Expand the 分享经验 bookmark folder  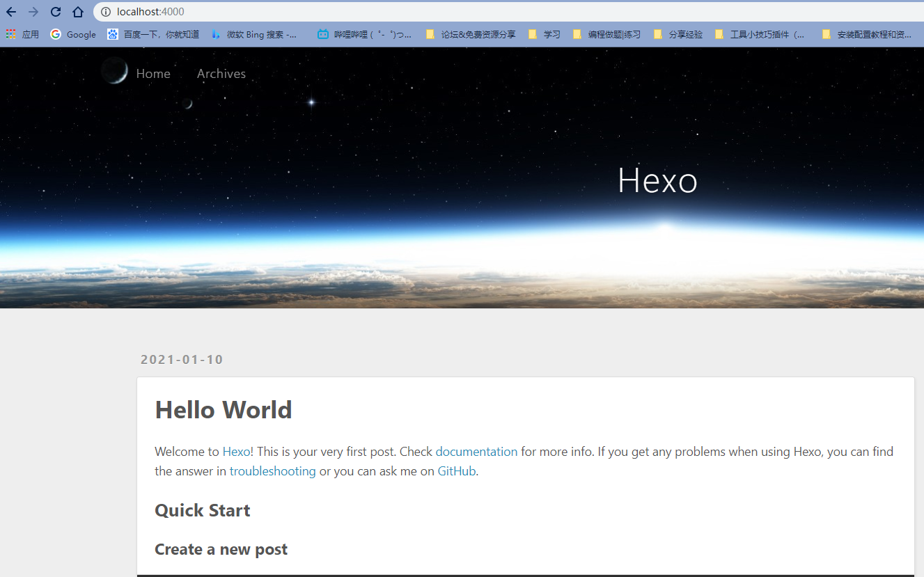pyautogui.click(x=678, y=34)
